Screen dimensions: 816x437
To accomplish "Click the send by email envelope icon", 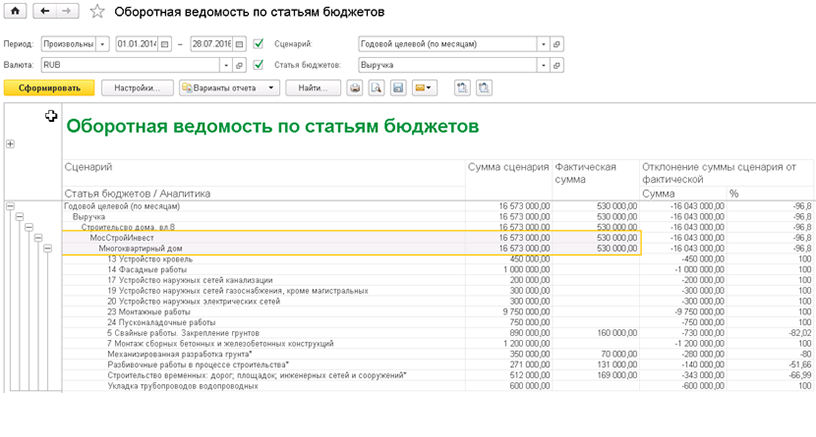I will coord(422,88).
